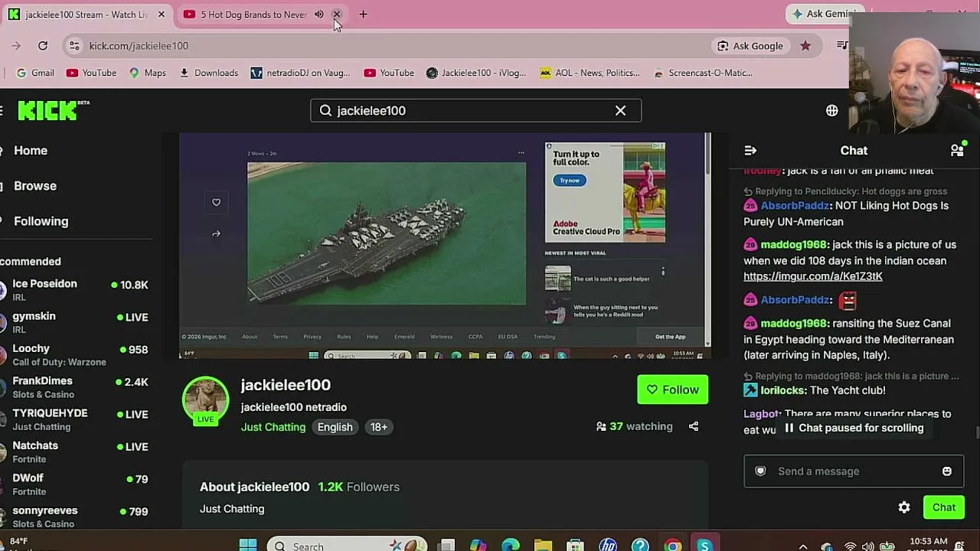Open the netradioDJ on Vaug... bookmark
The width and height of the screenshot is (980, 551).
(300, 73)
